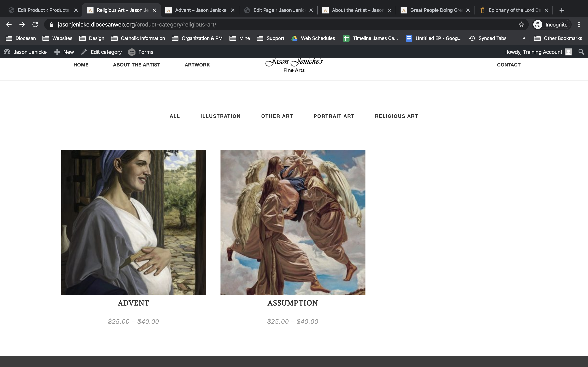Show hidden bookmarks overflow chevron
Image resolution: width=588 pixels, height=367 pixels.
524,38
